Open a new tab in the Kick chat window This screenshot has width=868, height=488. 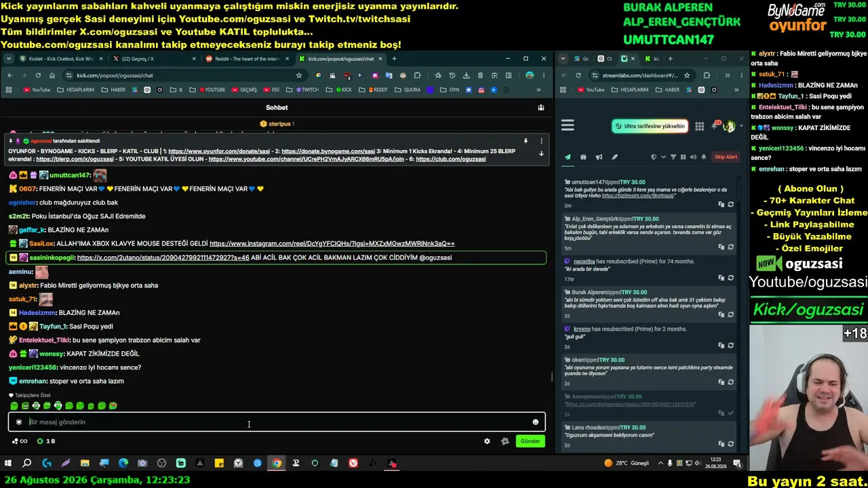(x=394, y=59)
